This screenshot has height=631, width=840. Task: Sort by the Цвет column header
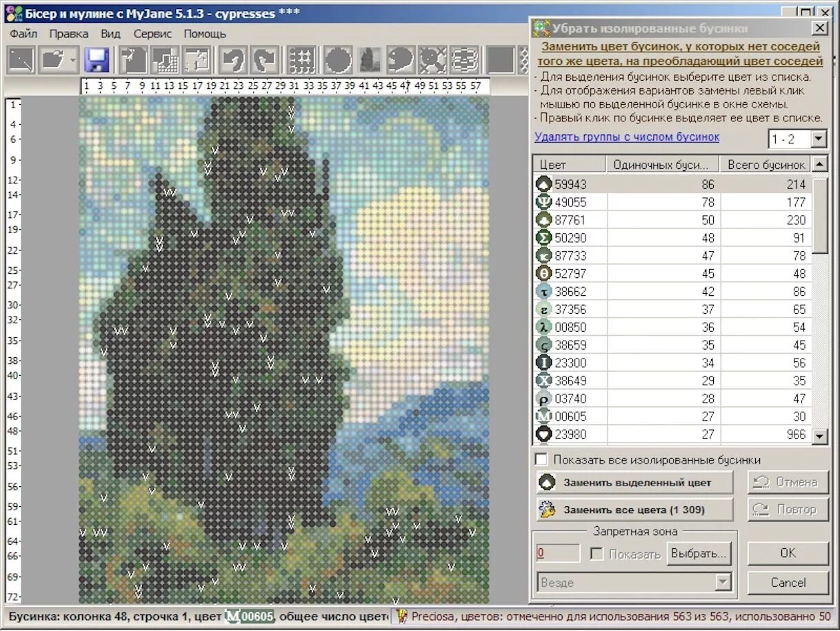(570, 165)
